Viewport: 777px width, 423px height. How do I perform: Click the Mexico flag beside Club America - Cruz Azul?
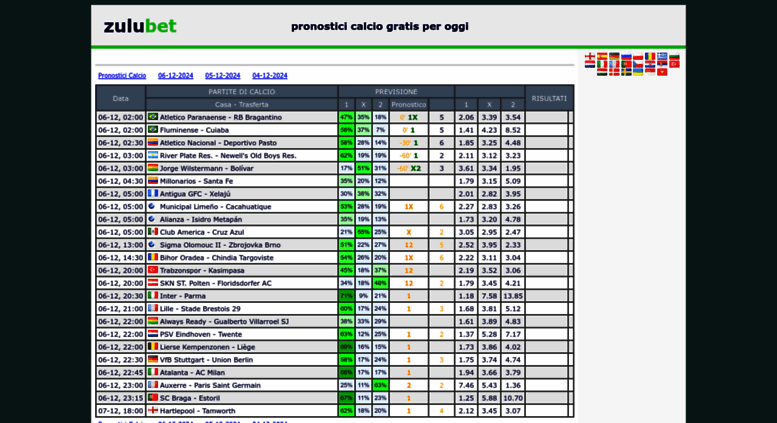click(153, 231)
